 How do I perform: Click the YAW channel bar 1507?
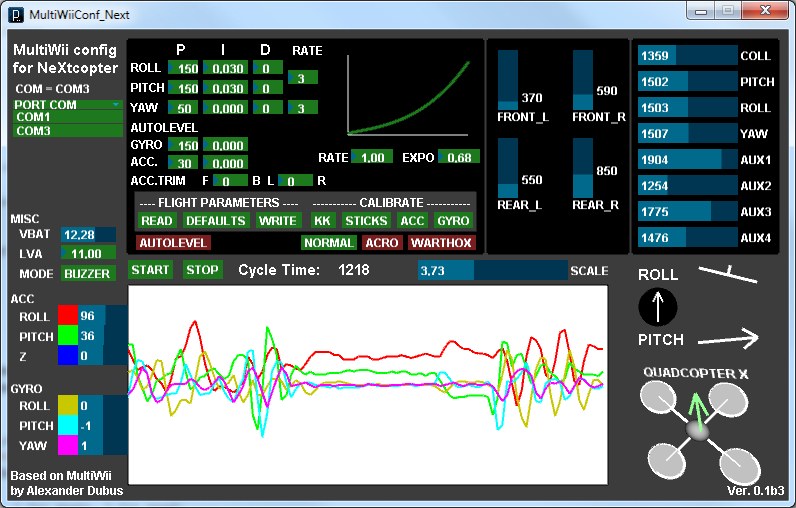(687, 133)
